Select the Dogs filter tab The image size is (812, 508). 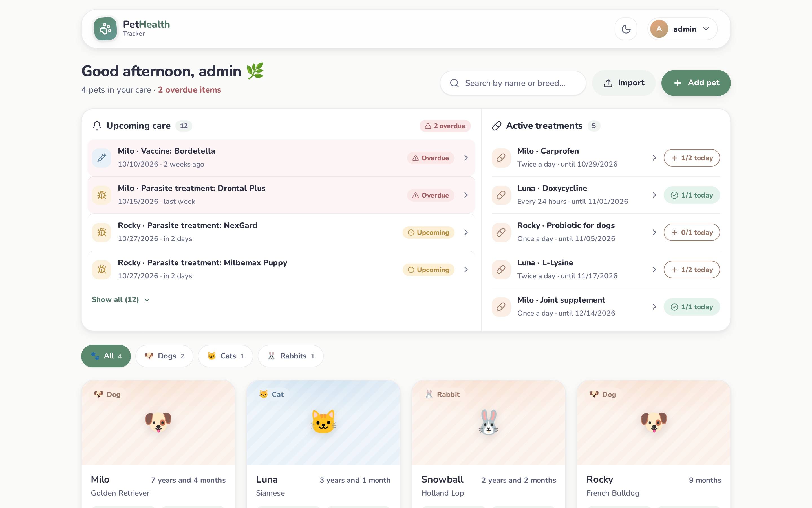pyautogui.click(x=164, y=356)
